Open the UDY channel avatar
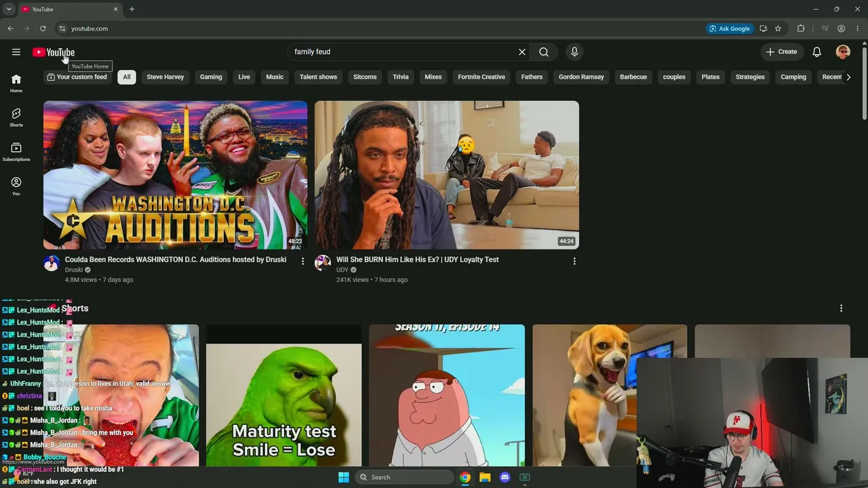 pos(323,263)
